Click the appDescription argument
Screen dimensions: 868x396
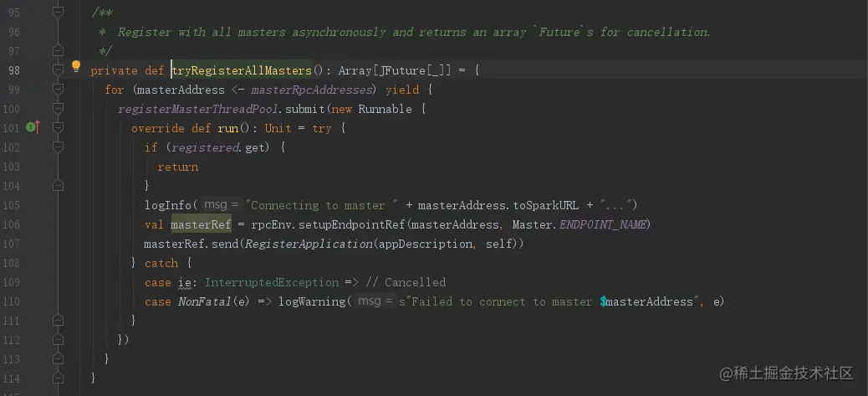coord(425,244)
